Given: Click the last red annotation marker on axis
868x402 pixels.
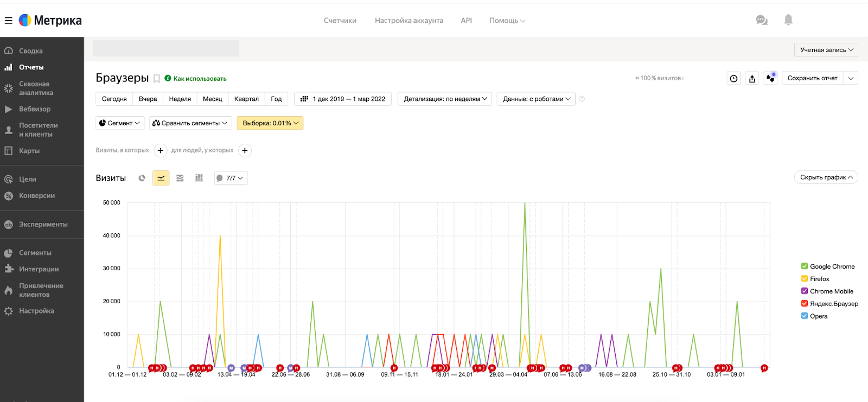Looking at the screenshot, I should coord(764,368).
